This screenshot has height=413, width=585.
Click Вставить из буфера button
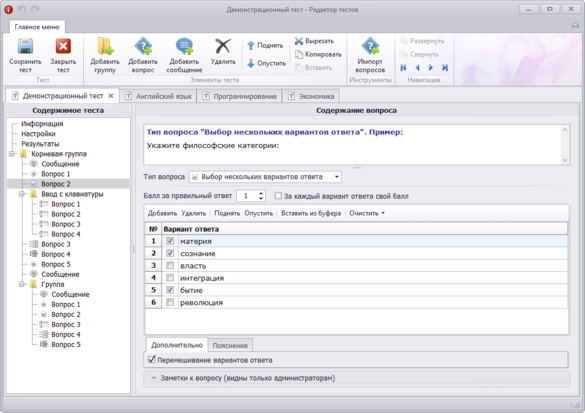click(x=311, y=213)
